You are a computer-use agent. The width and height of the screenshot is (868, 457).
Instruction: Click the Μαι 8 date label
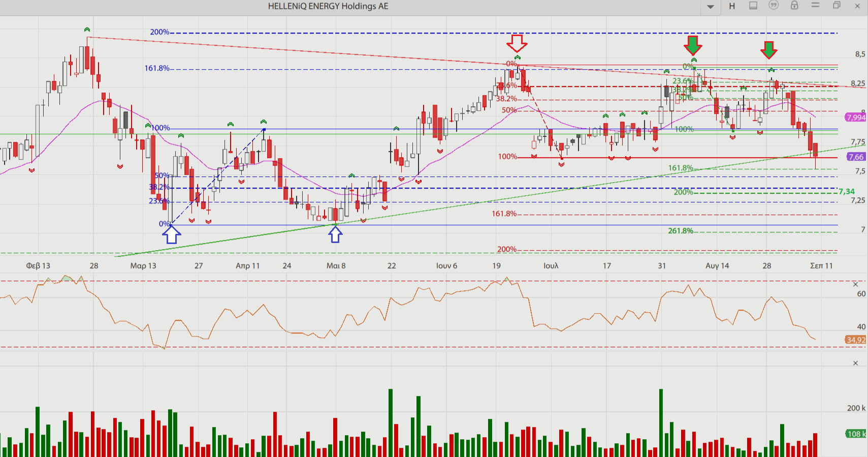click(336, 266)
